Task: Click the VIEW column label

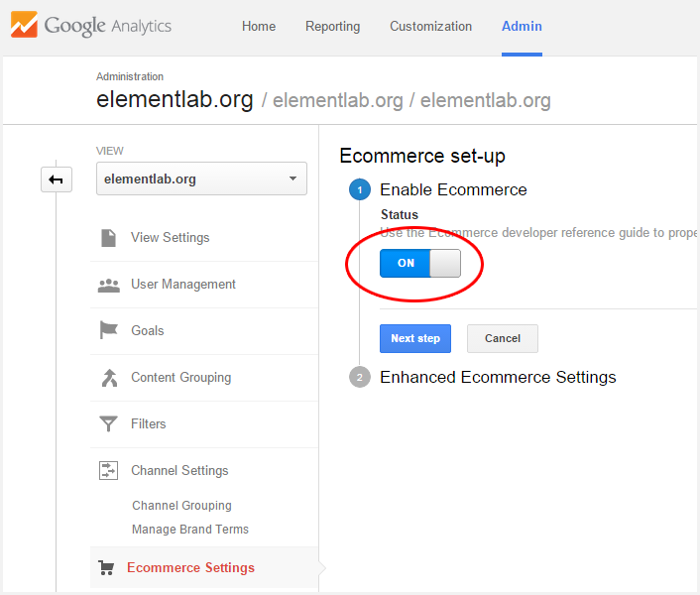Action: tap(110, 151)
